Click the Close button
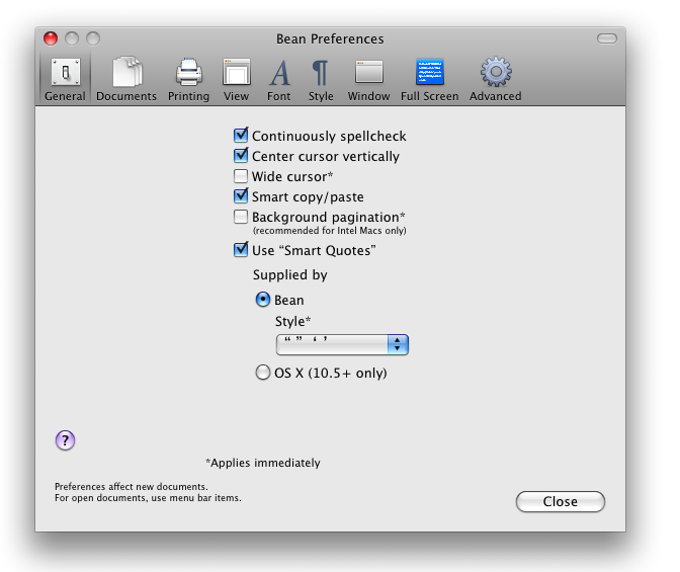The image size is (680, 572). click(560, 502)
